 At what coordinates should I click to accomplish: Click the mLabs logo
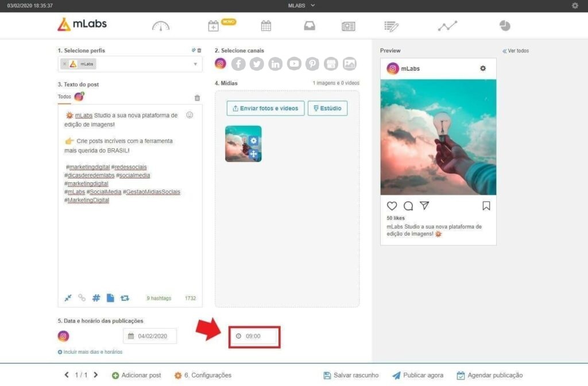82,24
